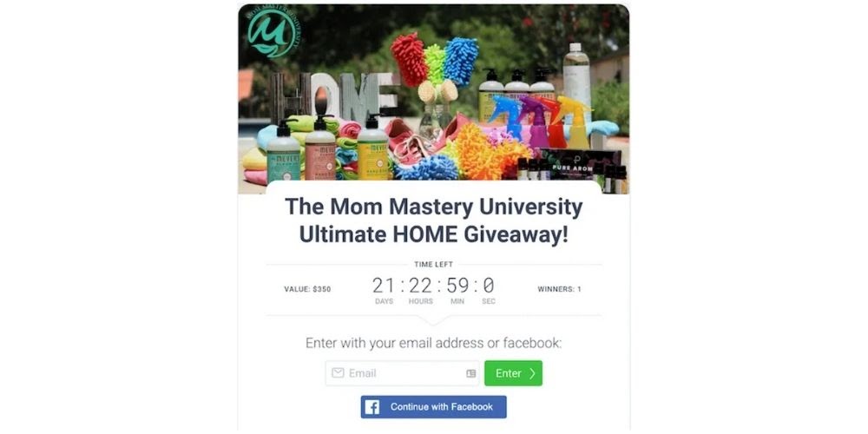Click the days countdown number 21
The image size is (868, 434).
coord(384,286)
